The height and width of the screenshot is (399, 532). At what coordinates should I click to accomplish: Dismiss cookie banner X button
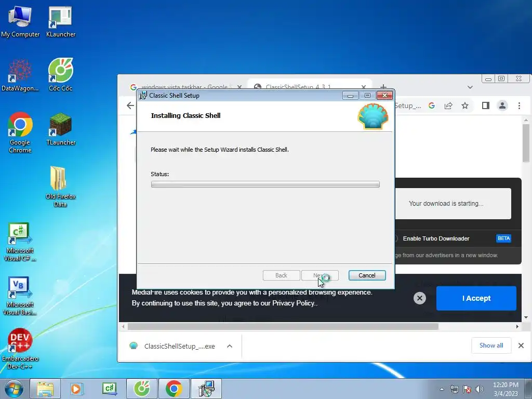(x=420, y=298)
